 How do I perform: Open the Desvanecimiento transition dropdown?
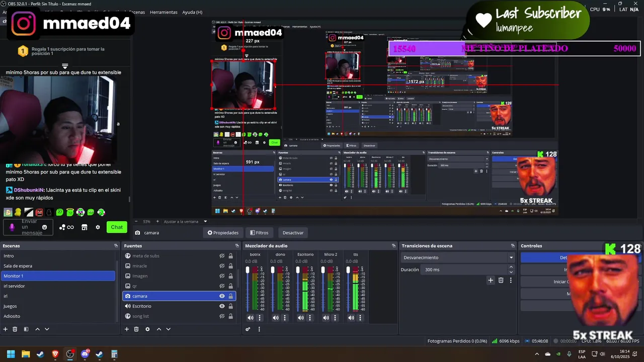pyautogui.click(x=458, y=257)
